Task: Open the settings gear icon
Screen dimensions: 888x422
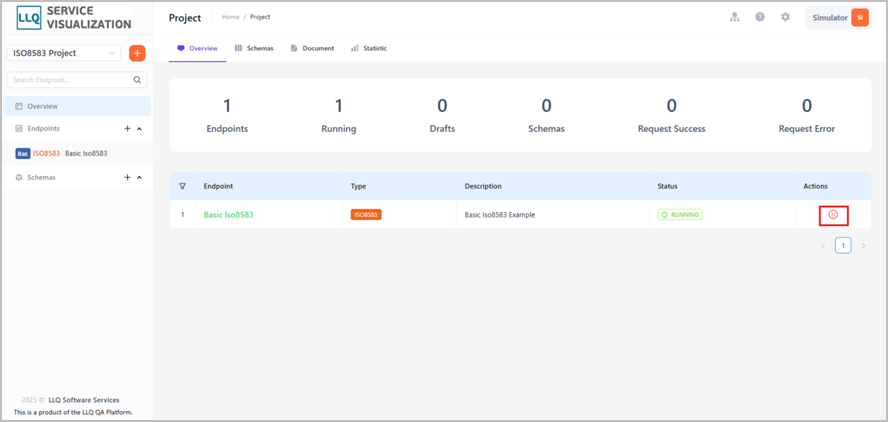Action: [785, 17]
